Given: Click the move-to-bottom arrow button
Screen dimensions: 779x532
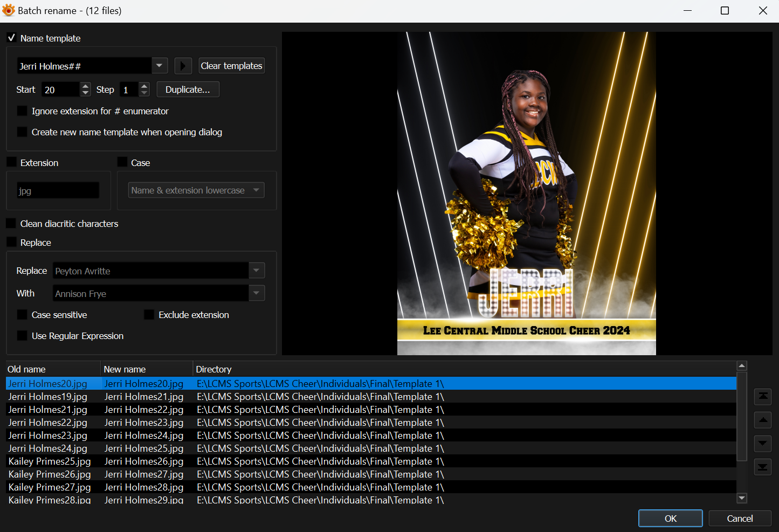Looking at the screenshot, I should [763, 467].
